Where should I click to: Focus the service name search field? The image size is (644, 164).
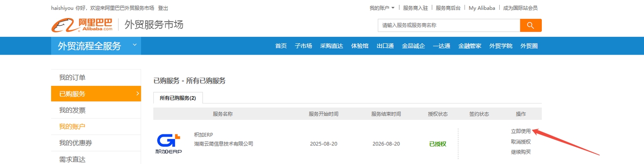click(x=449, y=25)
